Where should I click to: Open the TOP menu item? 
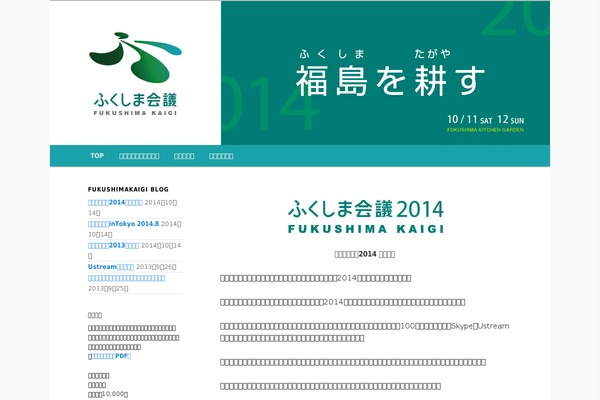[x=97, y=156]
